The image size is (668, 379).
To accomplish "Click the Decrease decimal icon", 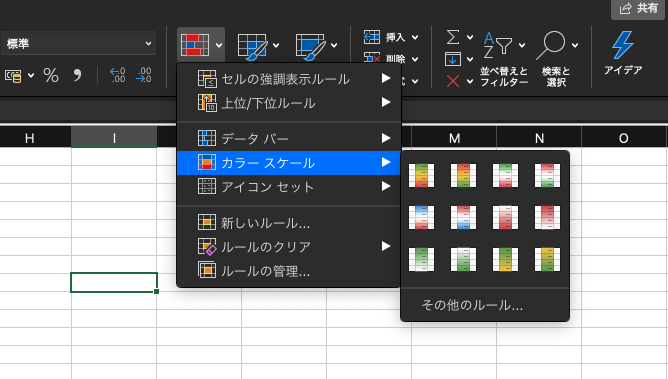I will 144,75.
